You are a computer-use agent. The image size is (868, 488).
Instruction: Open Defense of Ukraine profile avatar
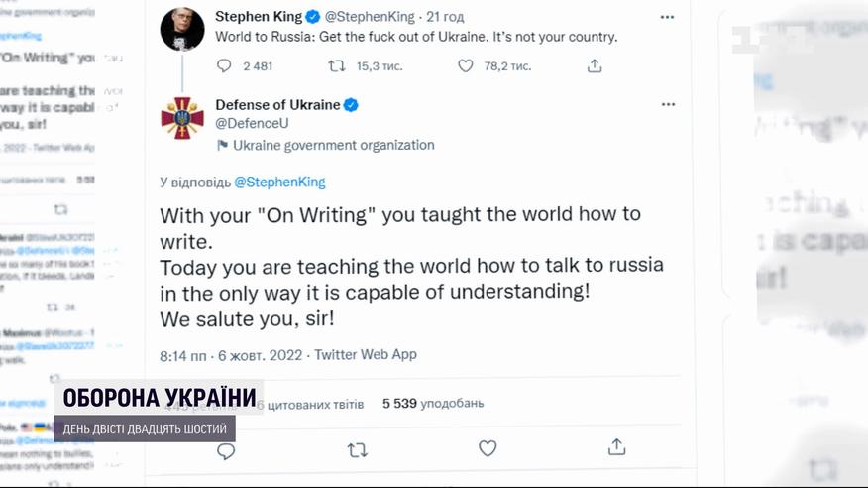tap(183, 118)
